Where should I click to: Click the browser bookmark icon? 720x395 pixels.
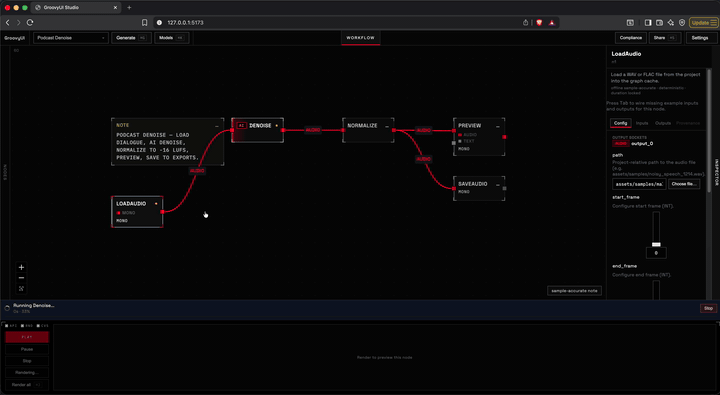[144, 23]
